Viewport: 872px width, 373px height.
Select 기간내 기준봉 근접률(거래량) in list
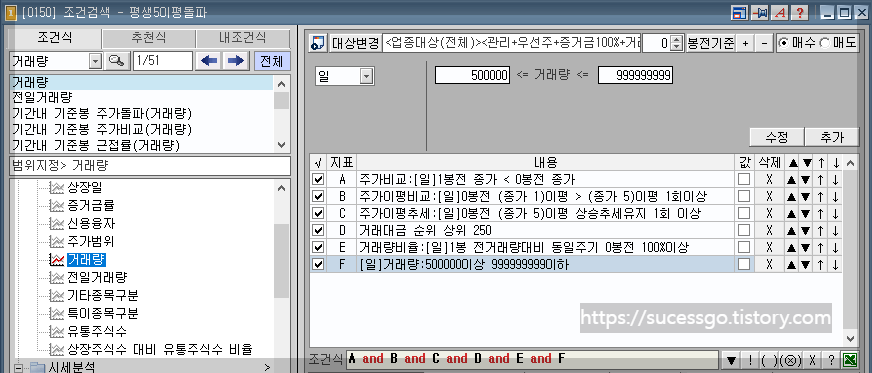point(142,145)
